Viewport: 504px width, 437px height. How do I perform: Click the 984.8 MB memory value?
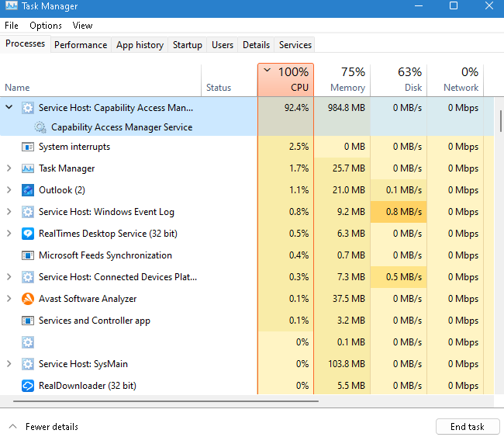point(347,108)
